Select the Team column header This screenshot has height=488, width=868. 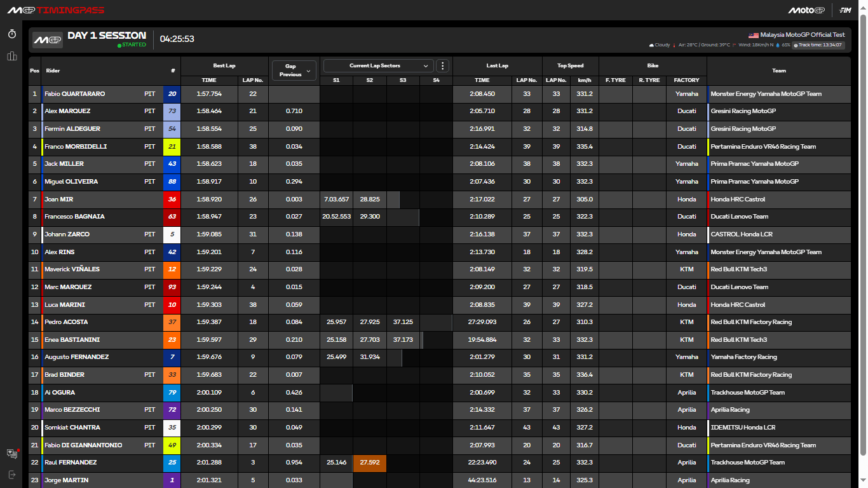click(779, 71)
